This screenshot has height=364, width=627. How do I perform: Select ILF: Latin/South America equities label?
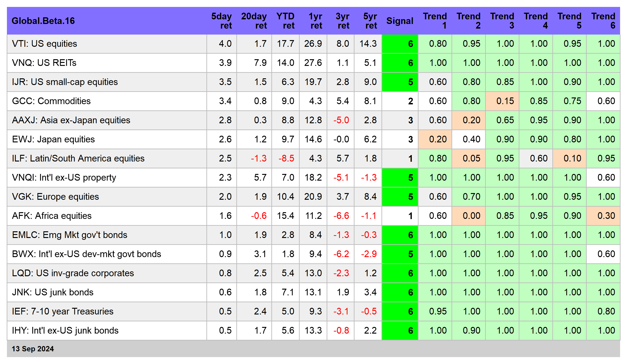[78, 158]
